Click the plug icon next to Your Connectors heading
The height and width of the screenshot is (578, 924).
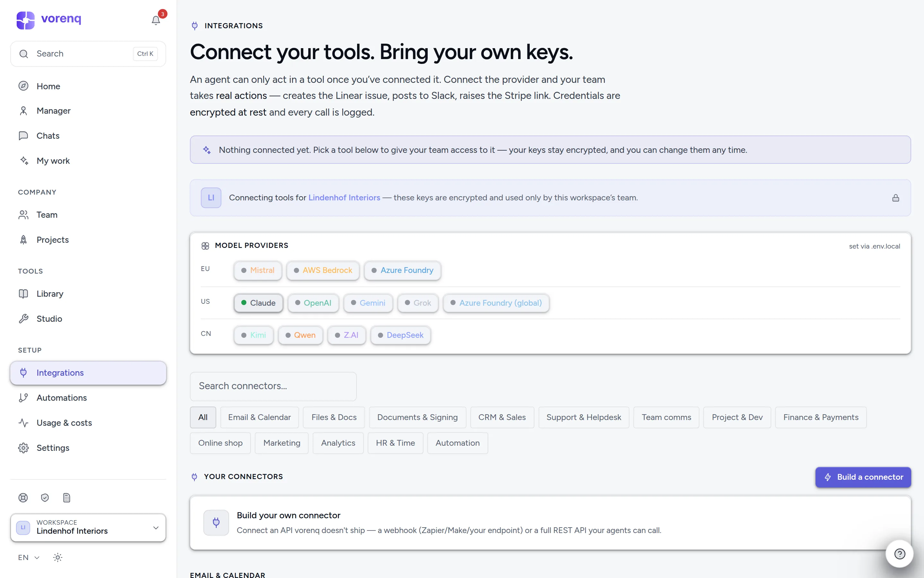pyautogui.click(x=194, y=477)
